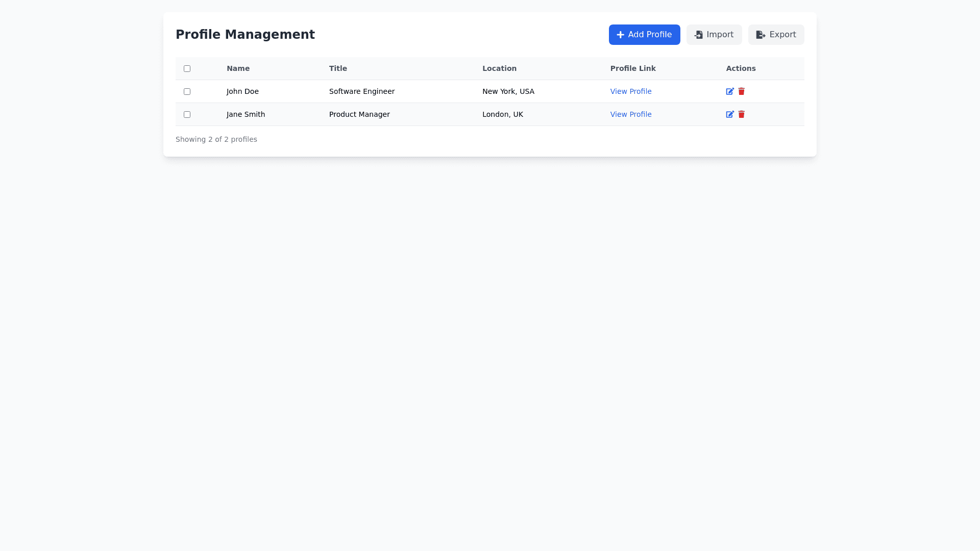Screen dimensions: 980x551
Task: Select Jane Smith row checkbox
Action: [187, 114]
